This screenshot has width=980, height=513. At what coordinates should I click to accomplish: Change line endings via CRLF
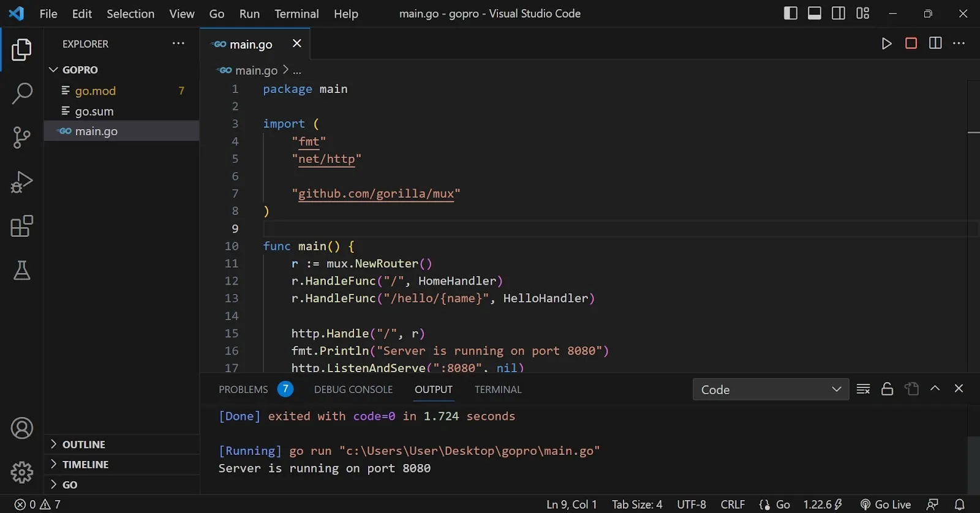pyautogui.click(x=733, y=504)
